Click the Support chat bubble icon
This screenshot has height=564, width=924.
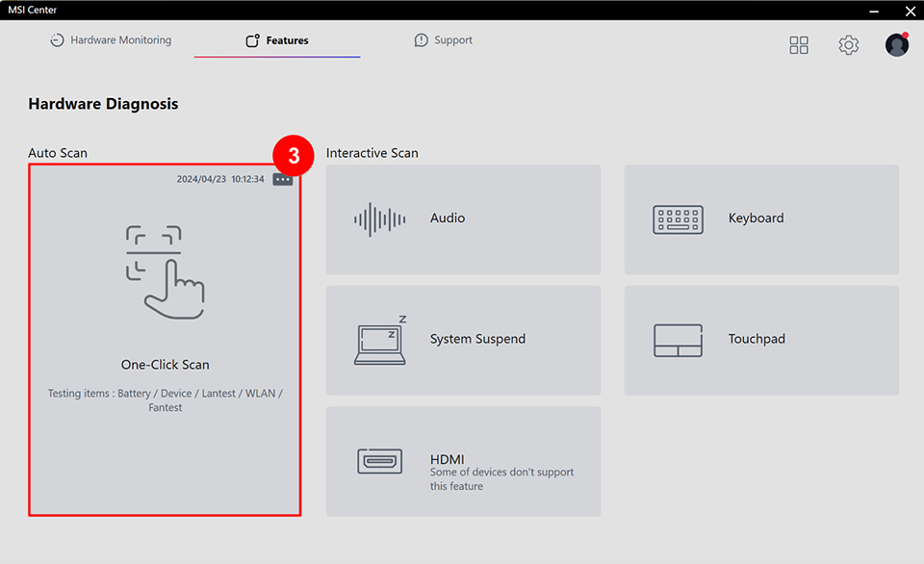coord(421,40)
